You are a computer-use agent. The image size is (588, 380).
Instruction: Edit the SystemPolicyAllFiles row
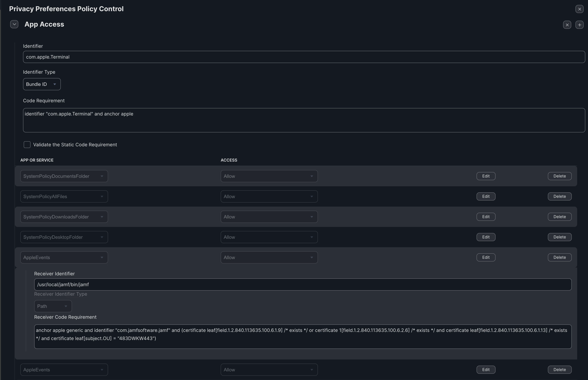[486, 196]
